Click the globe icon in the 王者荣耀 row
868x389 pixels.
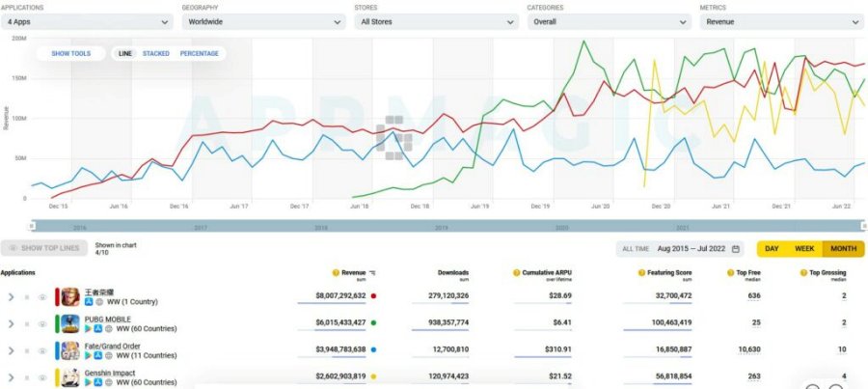(x=99, y=302)
